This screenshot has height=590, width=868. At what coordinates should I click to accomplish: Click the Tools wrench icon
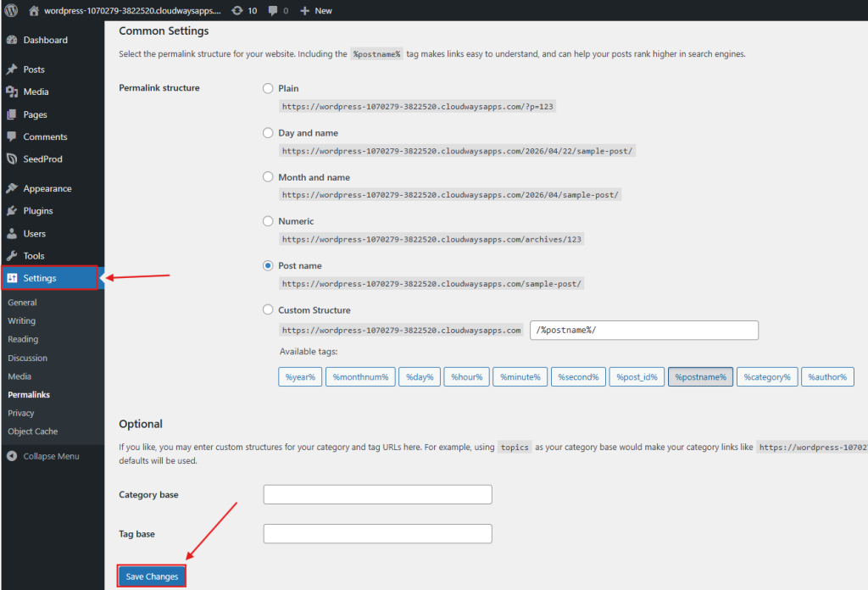[x=12, y=256]
